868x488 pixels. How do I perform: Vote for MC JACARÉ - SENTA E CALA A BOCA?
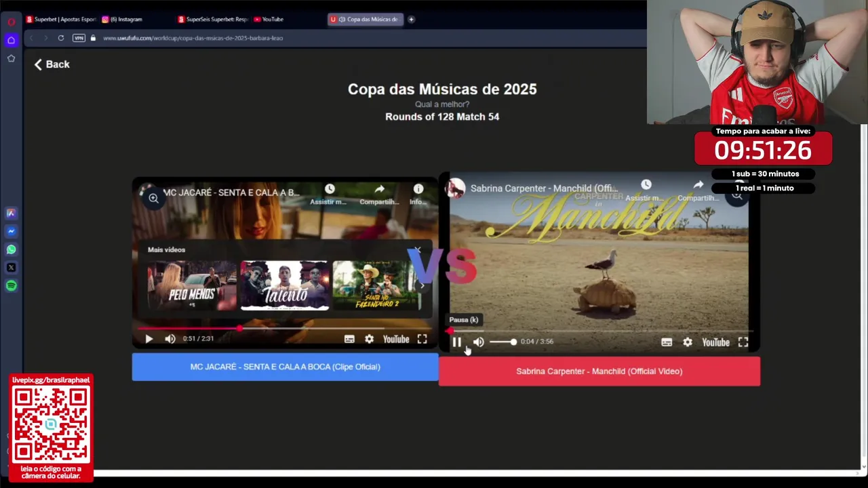point(285,367)
